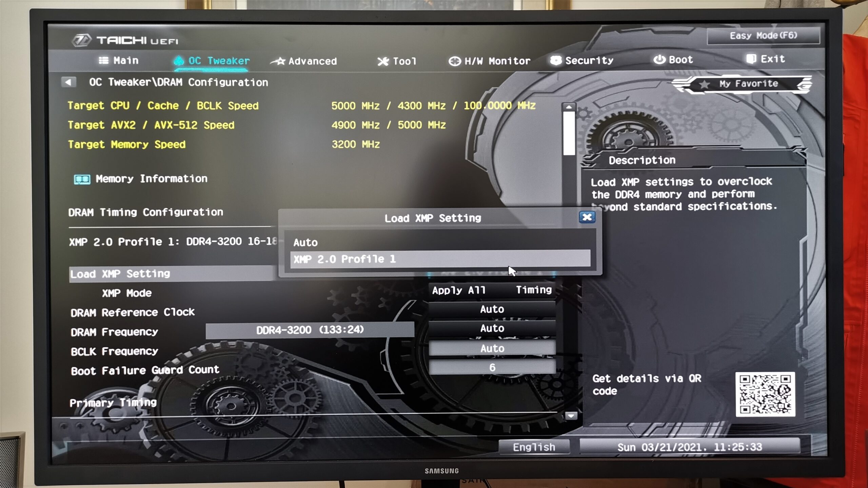Click the Tool wrench icon

click(x=383, y=61)
